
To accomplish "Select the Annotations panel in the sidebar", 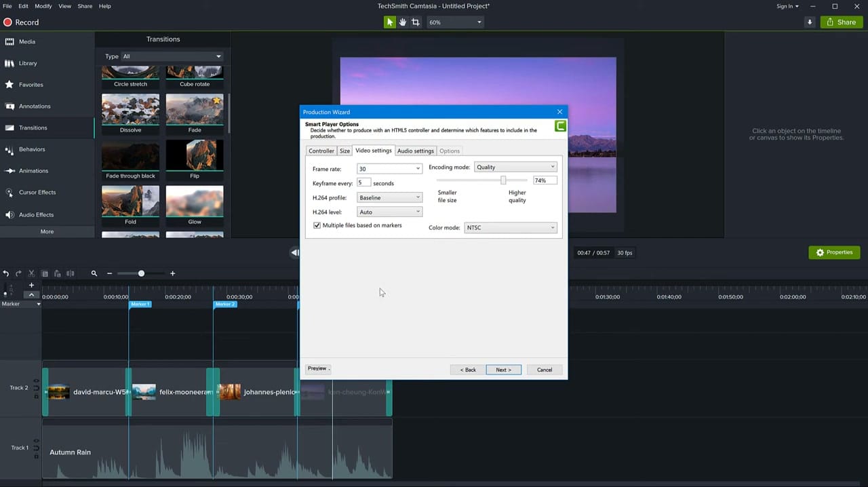I will click(35, 106).
